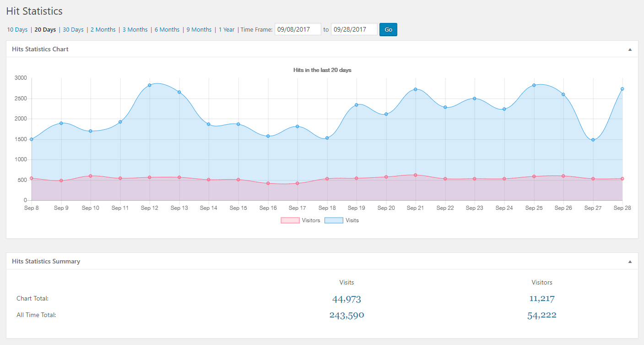The height and width of the screenshot is (345, 644).
Task: Open the 2 Months statistics view
Action: [103, 29]
